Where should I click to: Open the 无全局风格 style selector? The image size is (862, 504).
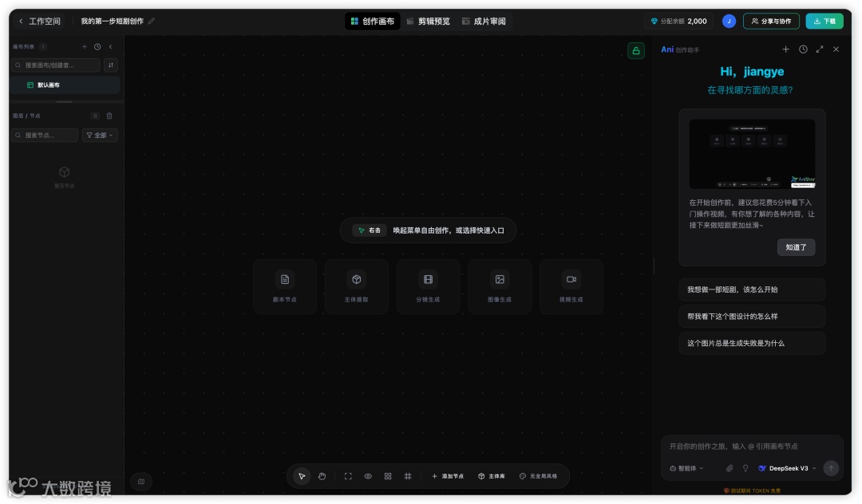point(538,476)
